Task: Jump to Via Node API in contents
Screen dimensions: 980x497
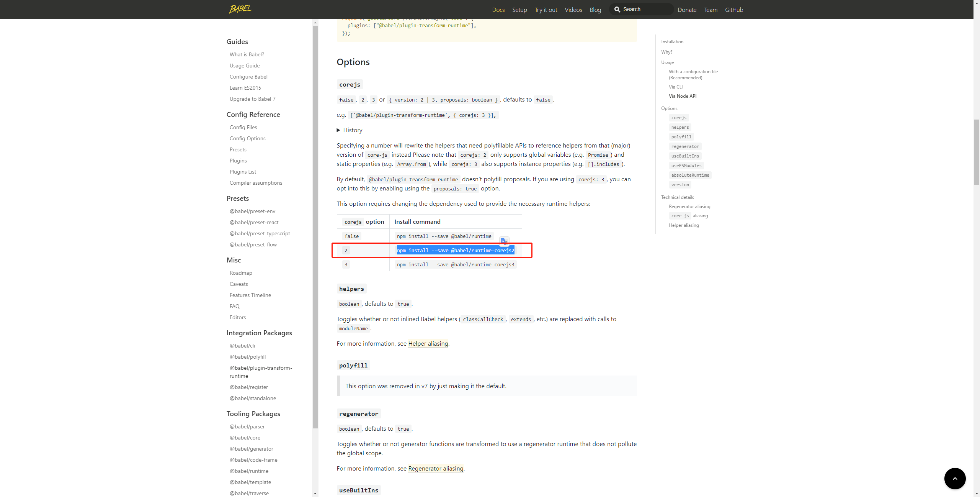Action: tap(683, 96)
